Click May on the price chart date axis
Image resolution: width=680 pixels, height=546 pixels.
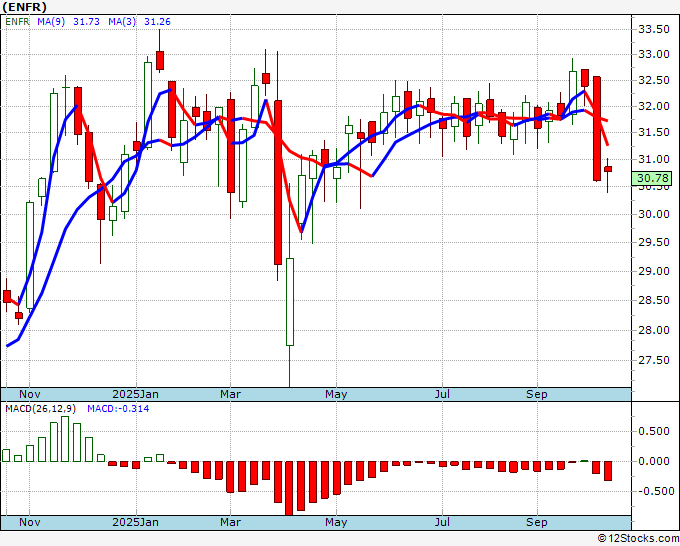coord(336,395)
